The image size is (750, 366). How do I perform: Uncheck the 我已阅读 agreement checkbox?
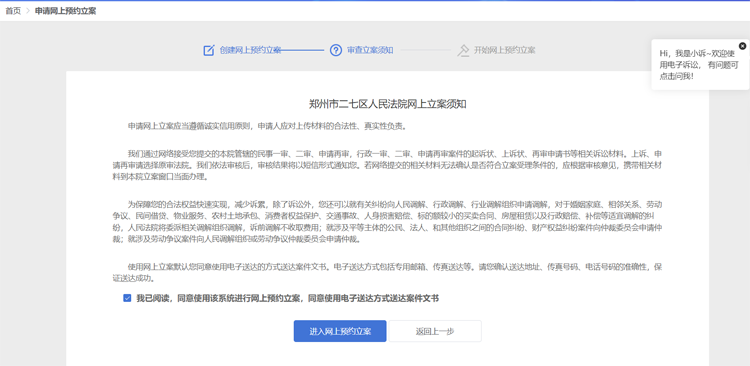coord(127,299)
